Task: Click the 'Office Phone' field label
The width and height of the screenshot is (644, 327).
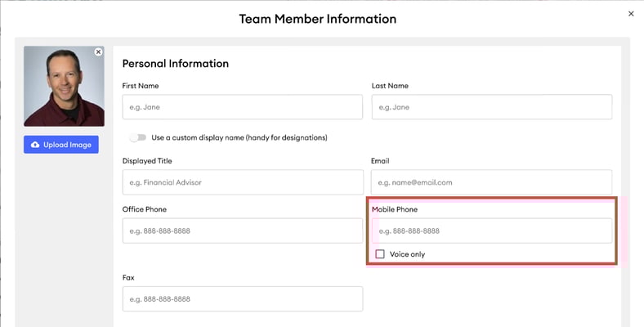Action: (x=145, y=209)
